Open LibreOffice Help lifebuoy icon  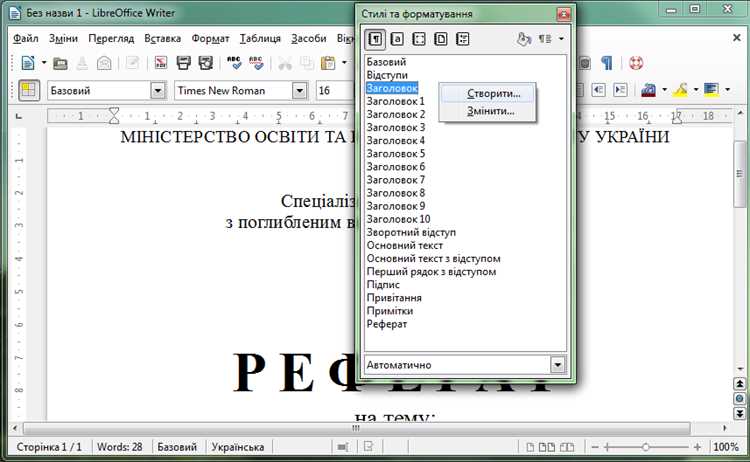636,63
